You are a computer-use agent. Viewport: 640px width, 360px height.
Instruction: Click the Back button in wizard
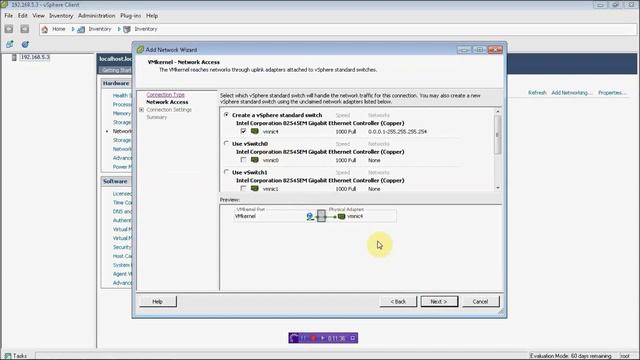398,302
